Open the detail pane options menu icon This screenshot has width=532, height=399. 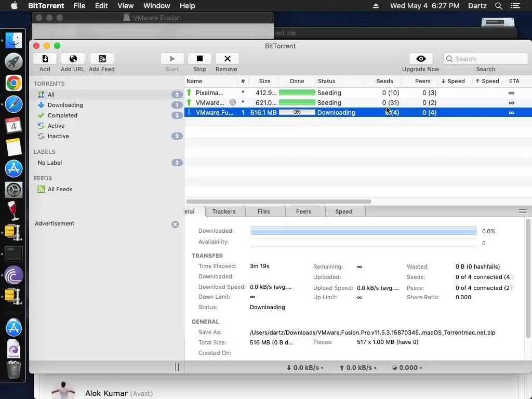pos(523,211)
